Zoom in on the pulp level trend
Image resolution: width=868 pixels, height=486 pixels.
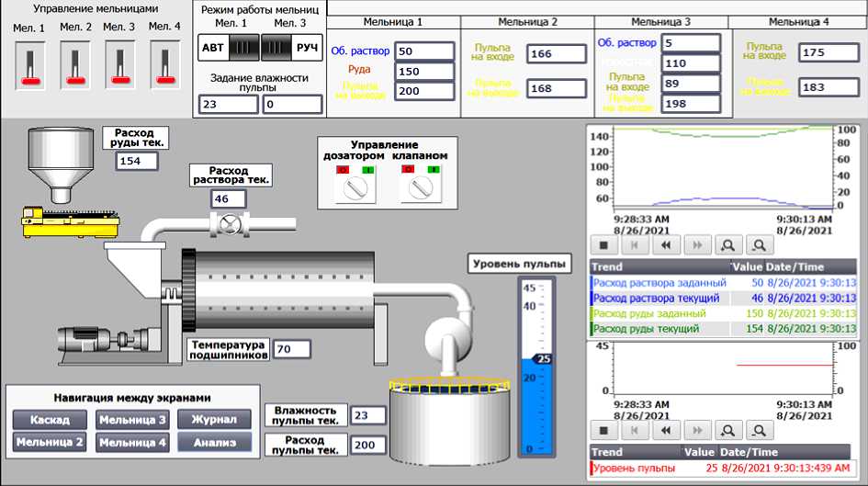coord(727,429)
